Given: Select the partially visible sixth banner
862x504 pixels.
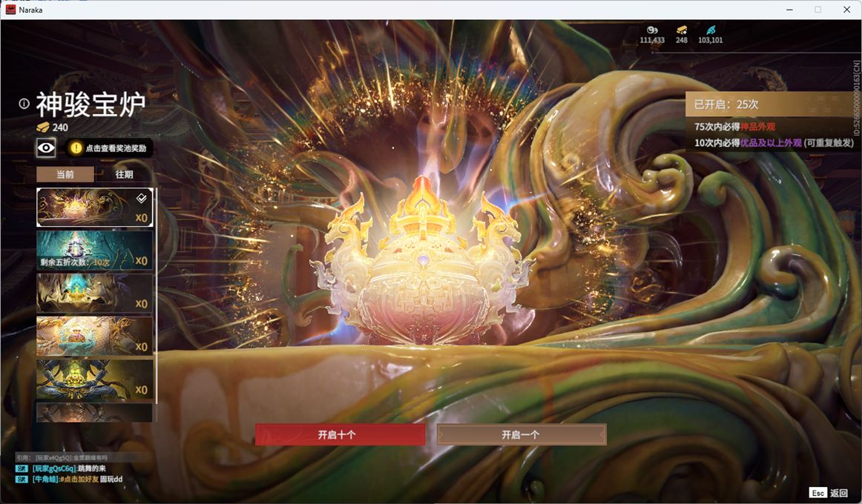Looking at the screenshot, I should click(94, 412).
